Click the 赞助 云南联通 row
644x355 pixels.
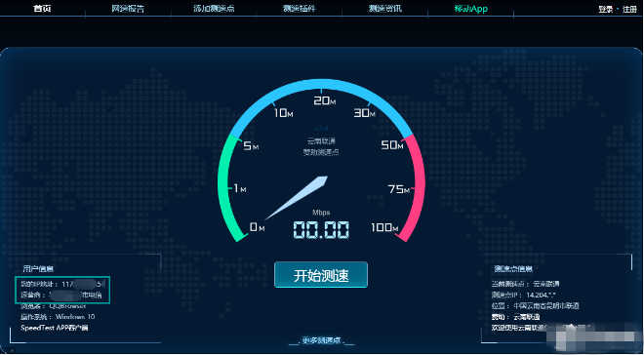tap(515, 317)
